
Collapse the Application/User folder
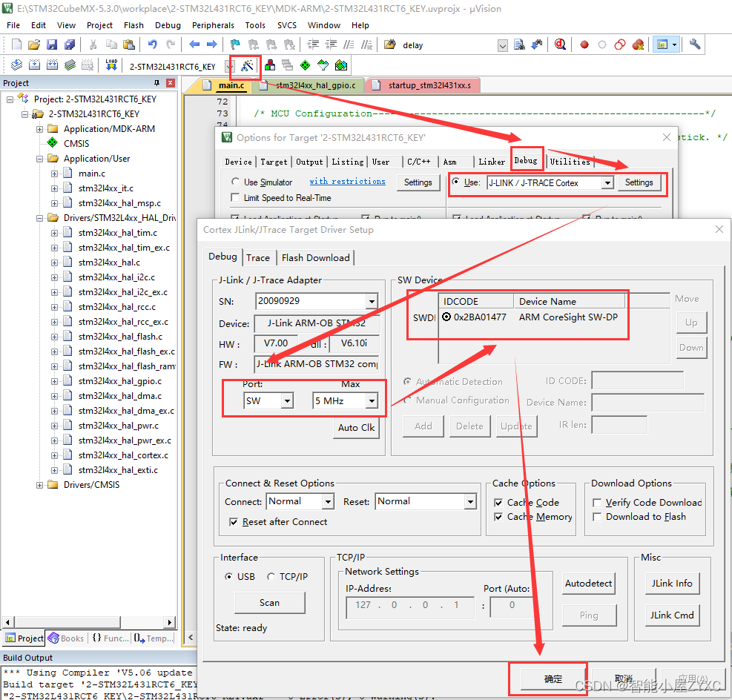[x=40, y=159]
